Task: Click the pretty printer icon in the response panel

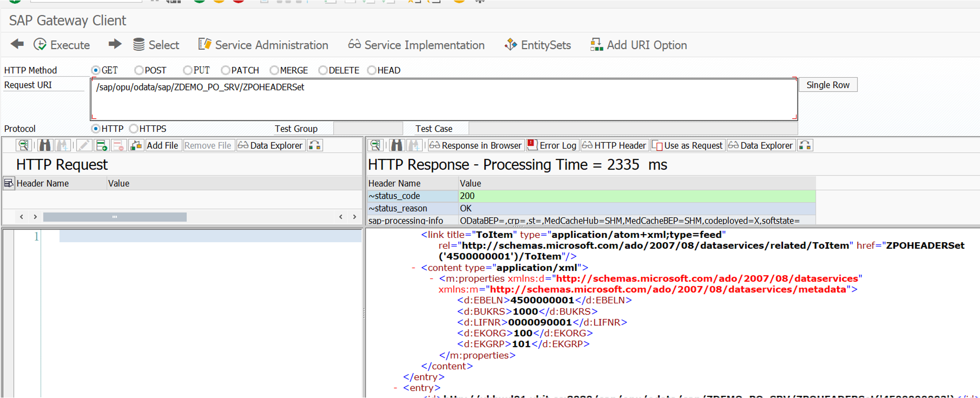Action: point(375,145)
